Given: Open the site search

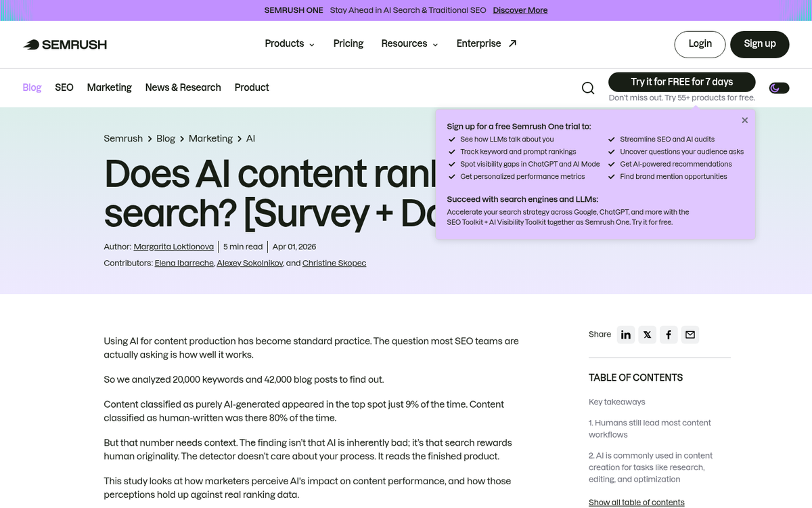Looking at the screenshot, I should tap(587, 88).
